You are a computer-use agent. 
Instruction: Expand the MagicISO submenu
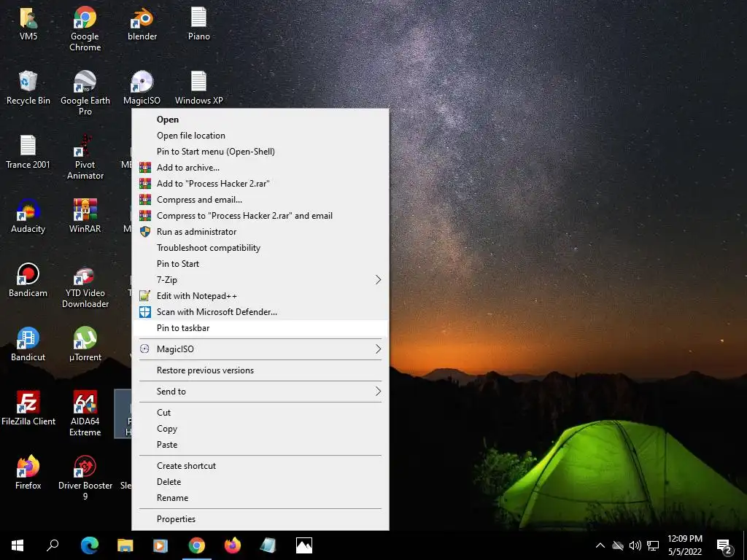point(260,349)
